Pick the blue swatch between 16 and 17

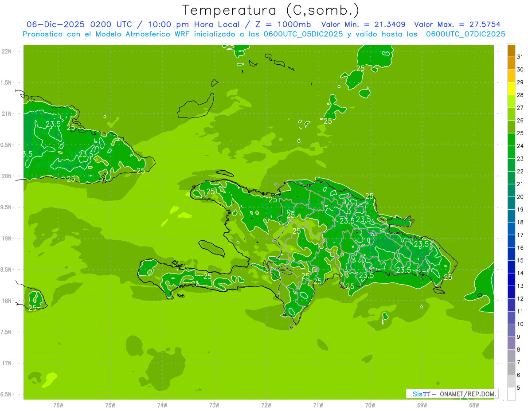[511, 241]
